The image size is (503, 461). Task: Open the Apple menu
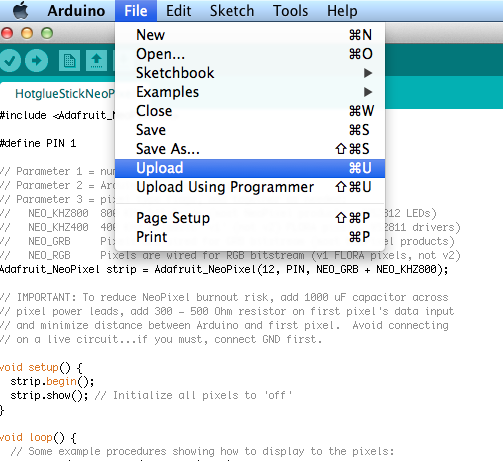coord(21,10)
